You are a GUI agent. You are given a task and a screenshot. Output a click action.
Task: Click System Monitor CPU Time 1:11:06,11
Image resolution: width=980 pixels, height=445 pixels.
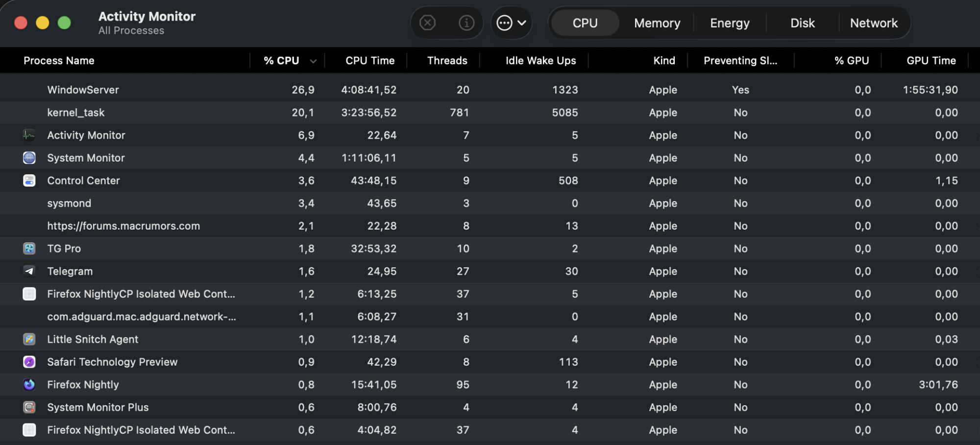coord(368,158)
